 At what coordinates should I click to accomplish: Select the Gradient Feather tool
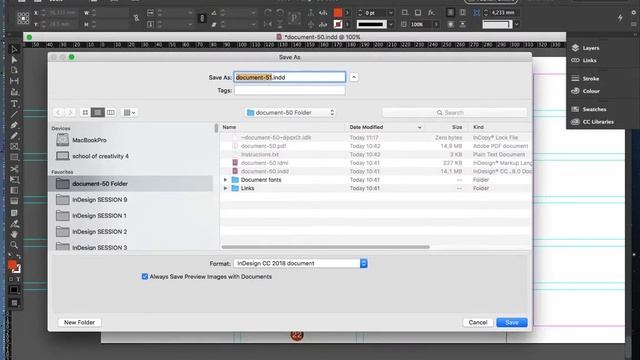click(14, 201)
